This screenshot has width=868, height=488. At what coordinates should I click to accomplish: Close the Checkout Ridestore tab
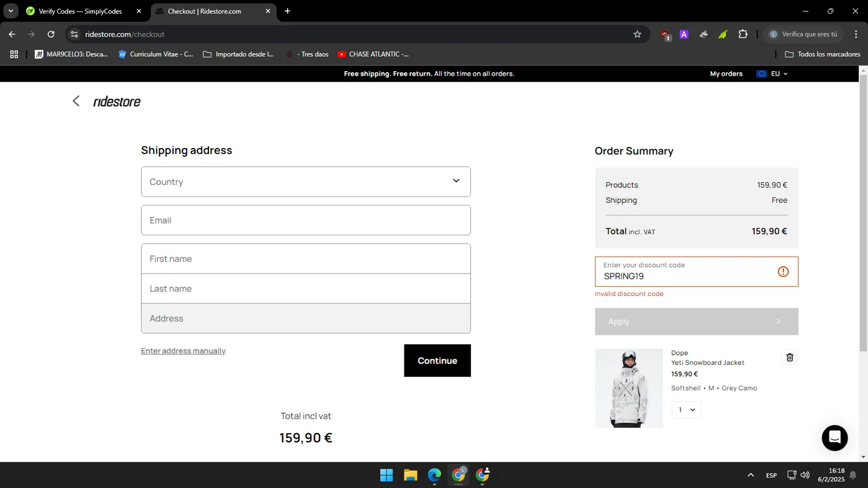point(268,11)
